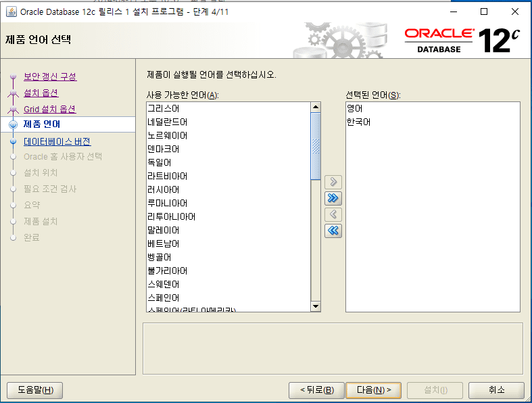The width and height of the screenshot is (532, 403).
Task: Click the add all languages double-arrow button
Action: [x=333, y=198]
